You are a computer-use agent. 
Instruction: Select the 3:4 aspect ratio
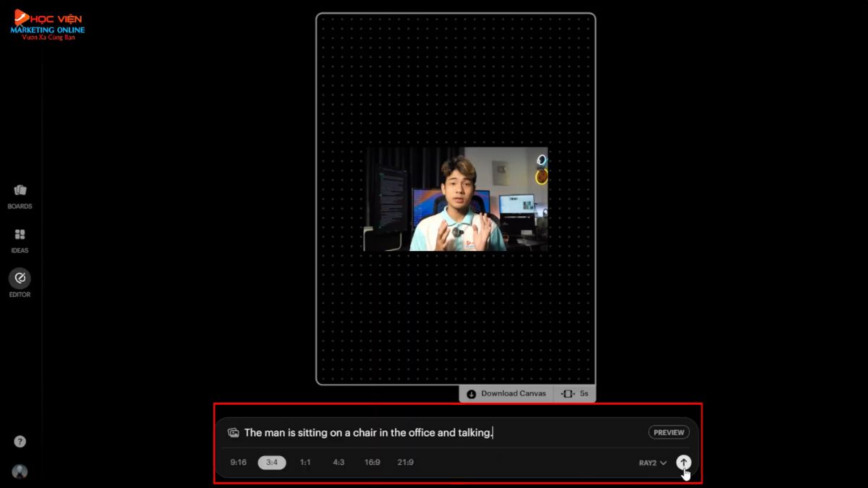272,462
